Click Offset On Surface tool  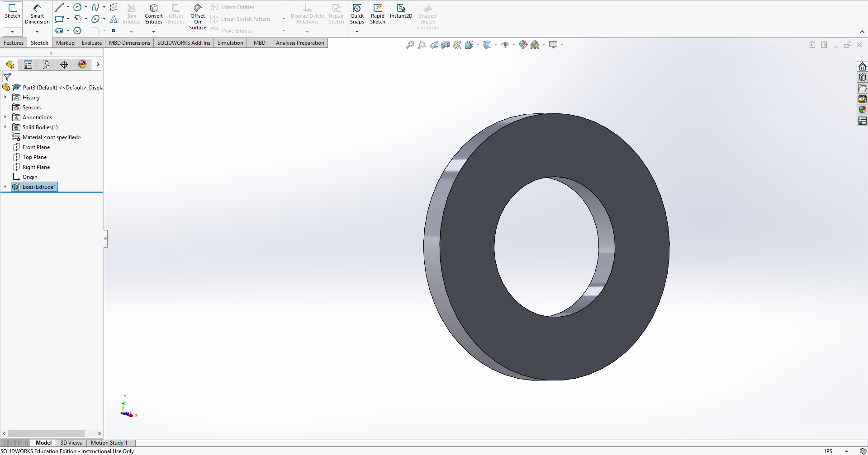tap(198, 17)
